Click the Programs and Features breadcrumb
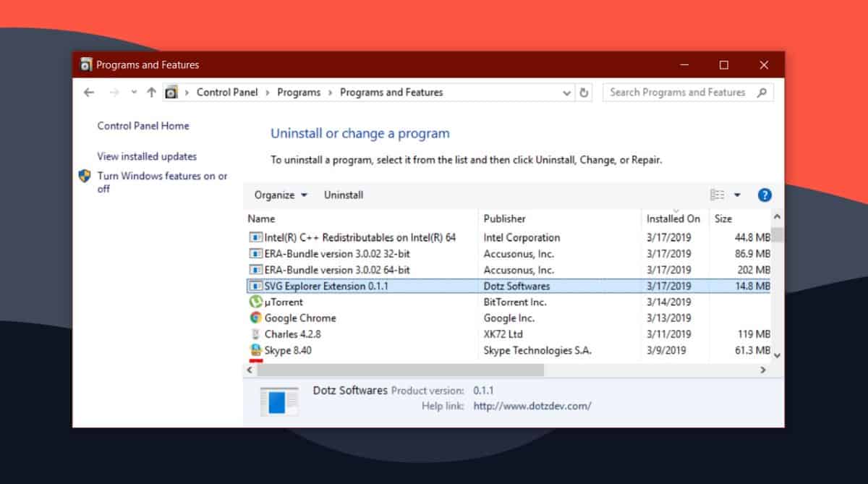The image size is (868, 484). 391,93
